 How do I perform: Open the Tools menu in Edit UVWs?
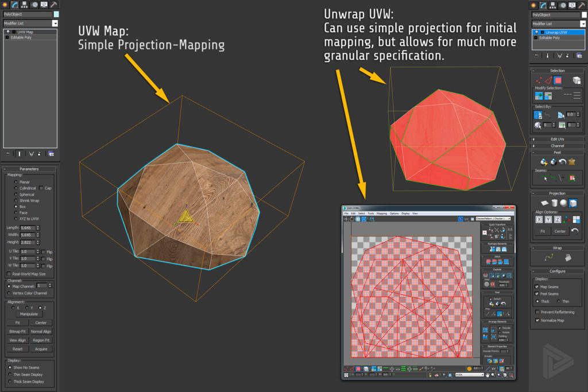click(x=371, y=214)
